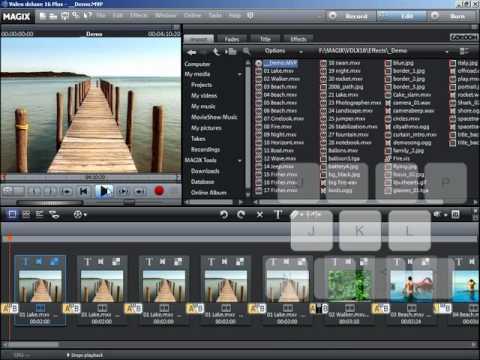Click the orange playback marker on timeline
480x360 pixels.
(x=10, y=237)
